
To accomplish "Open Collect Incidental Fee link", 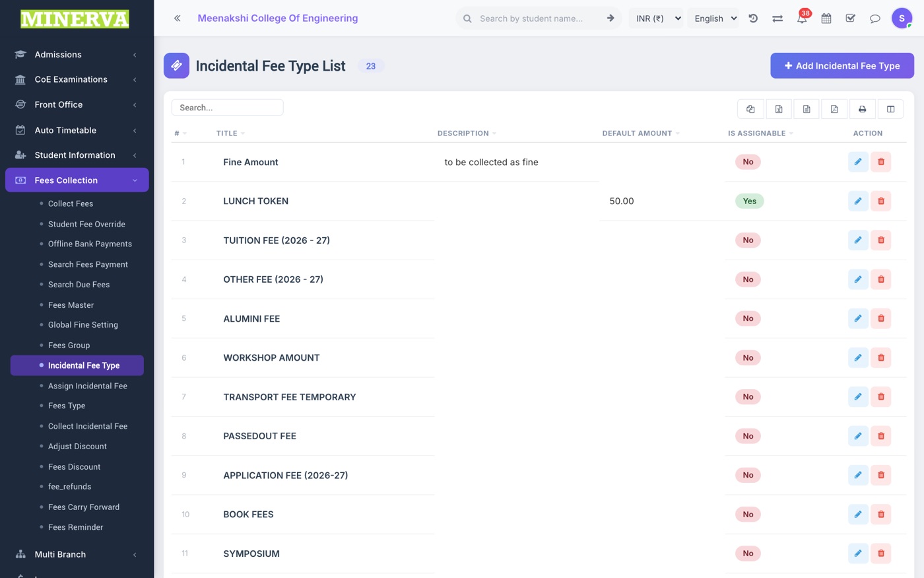I will (88, 426).
